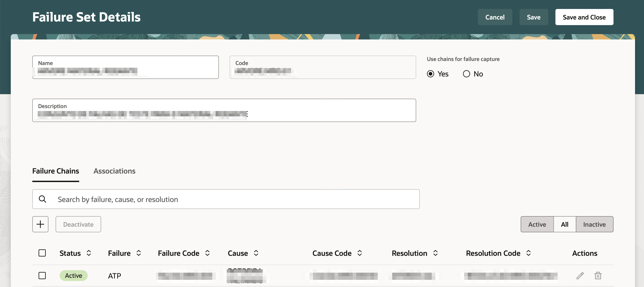Sort the Cause Code column
This screenshot has height=287, width=644.
(x=360, y=253)
